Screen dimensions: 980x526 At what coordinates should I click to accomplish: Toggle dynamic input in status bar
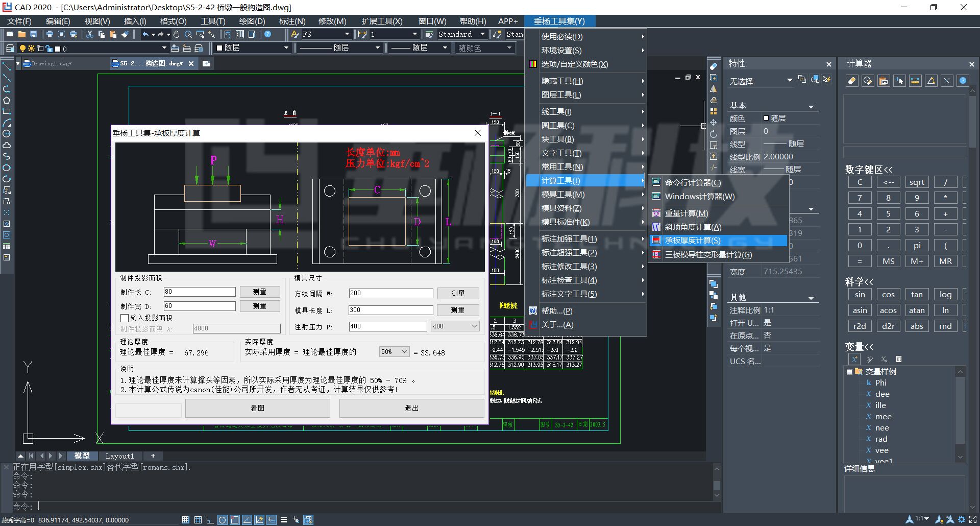[x=272, y=520]
